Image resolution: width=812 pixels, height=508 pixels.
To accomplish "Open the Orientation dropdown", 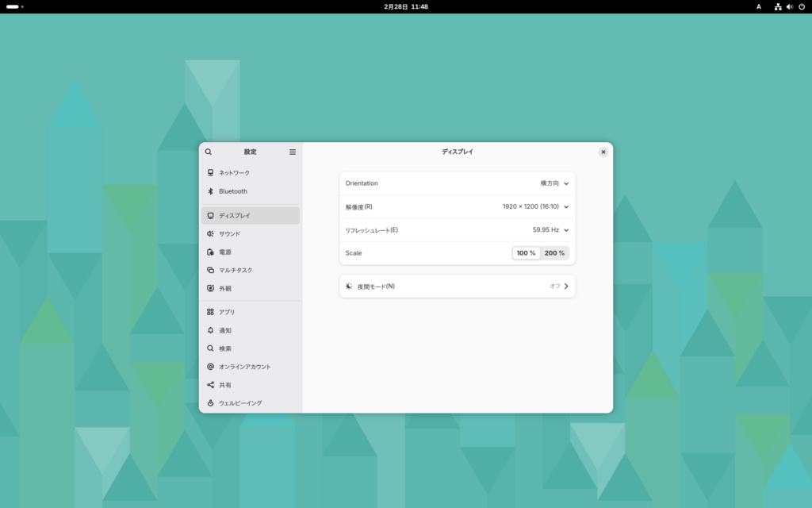I will point(554,183).
